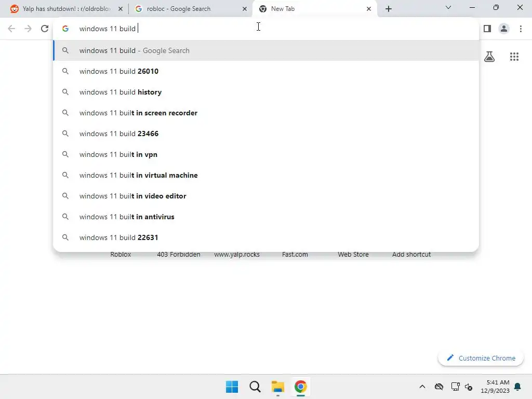
Task: Open the Roblox shortcut
Action: (x=121, y=254)
